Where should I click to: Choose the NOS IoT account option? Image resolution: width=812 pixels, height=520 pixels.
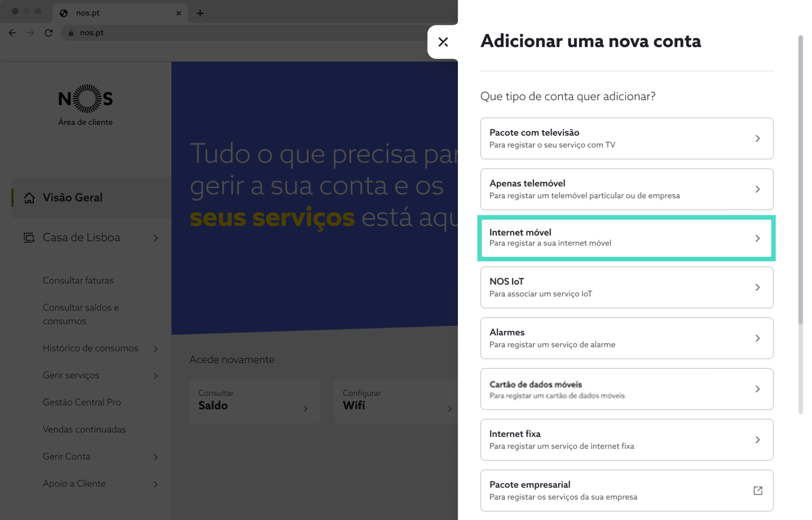(627, 287)
